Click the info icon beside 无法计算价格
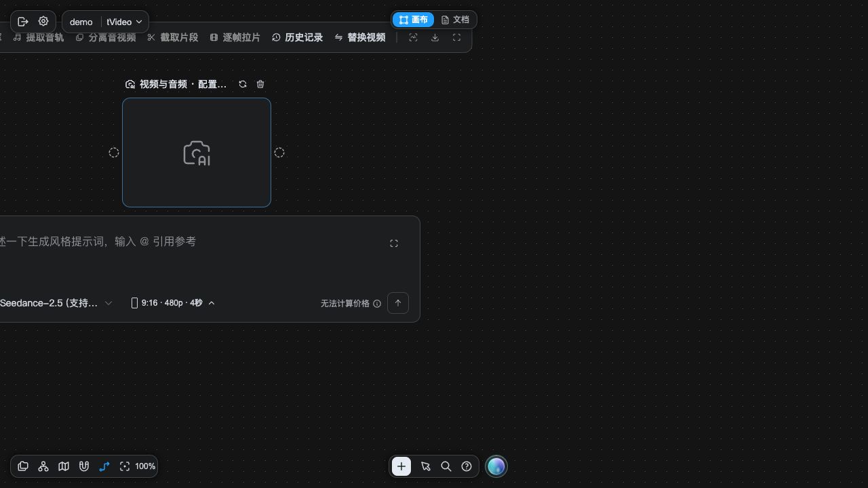This screenshot has width=868, height=488. 377,304
